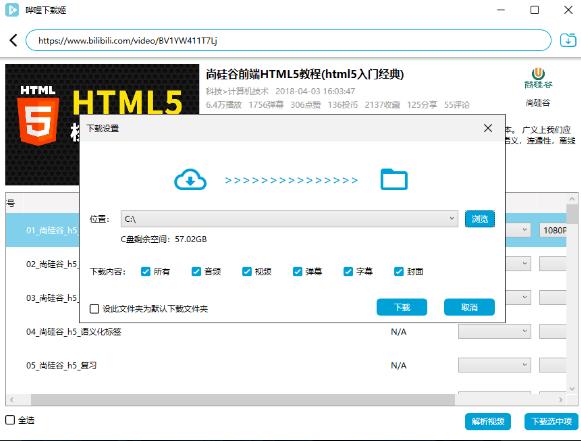Click the C盘剩余空间 57.02GB text
This screenshot has width=581, height=441.
coord(163,239)
